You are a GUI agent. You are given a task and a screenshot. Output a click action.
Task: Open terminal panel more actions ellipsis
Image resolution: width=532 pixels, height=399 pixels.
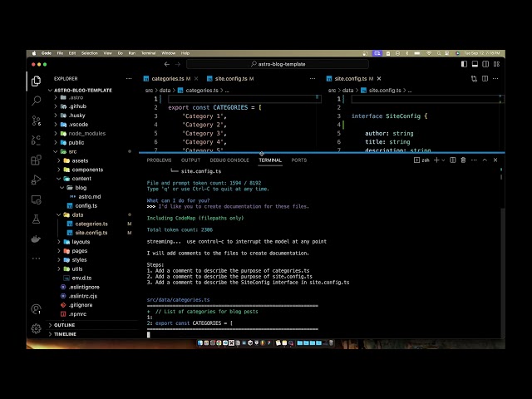(x=474, y=160)
